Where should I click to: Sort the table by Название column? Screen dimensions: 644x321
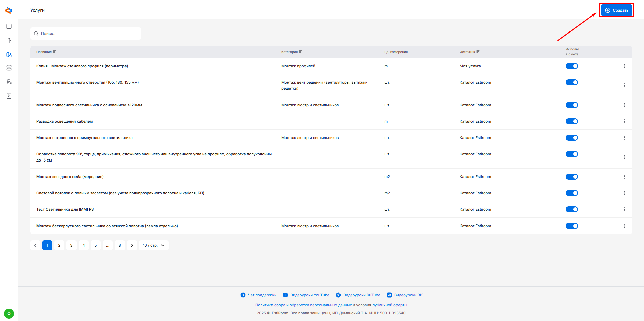(54, 52)
